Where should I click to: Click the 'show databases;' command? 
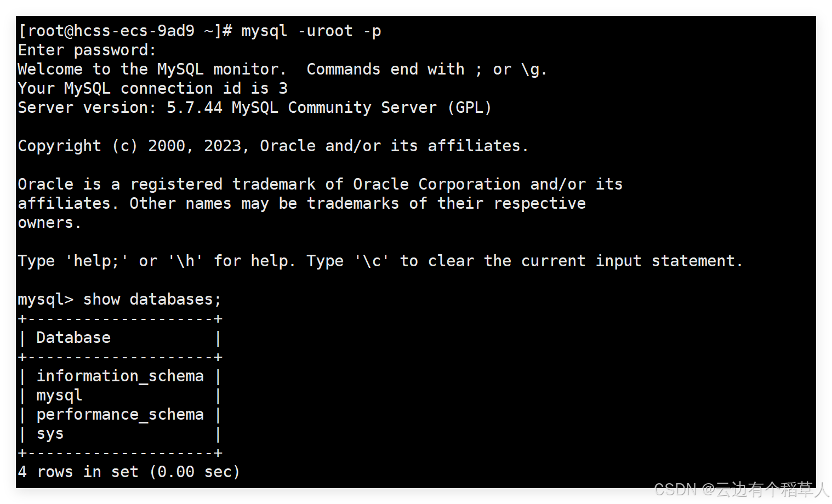(x=152, y=300)
